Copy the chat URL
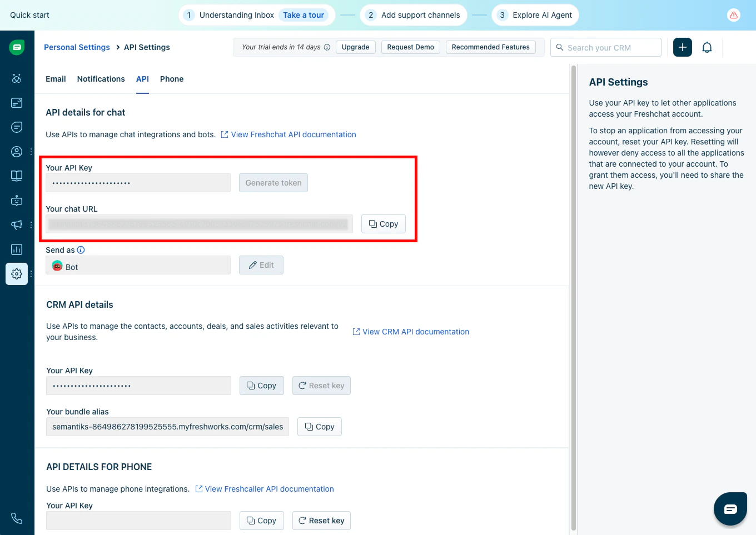 point(383,224)
